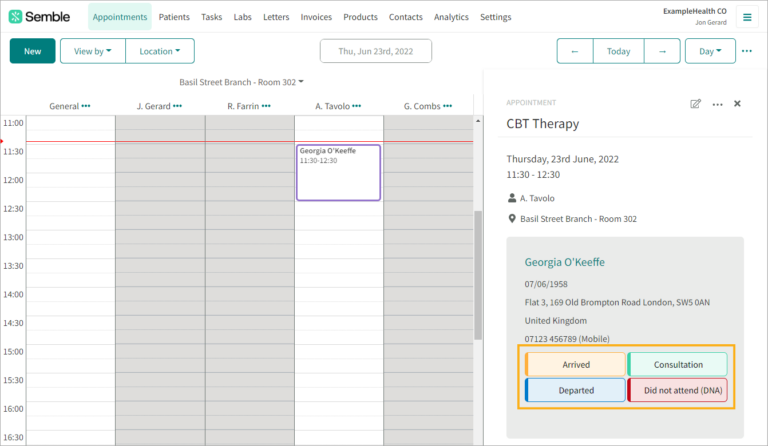768x446 pixels.
Task: Open A. Tavolo column options dots
Action: [x=357, y=106]
